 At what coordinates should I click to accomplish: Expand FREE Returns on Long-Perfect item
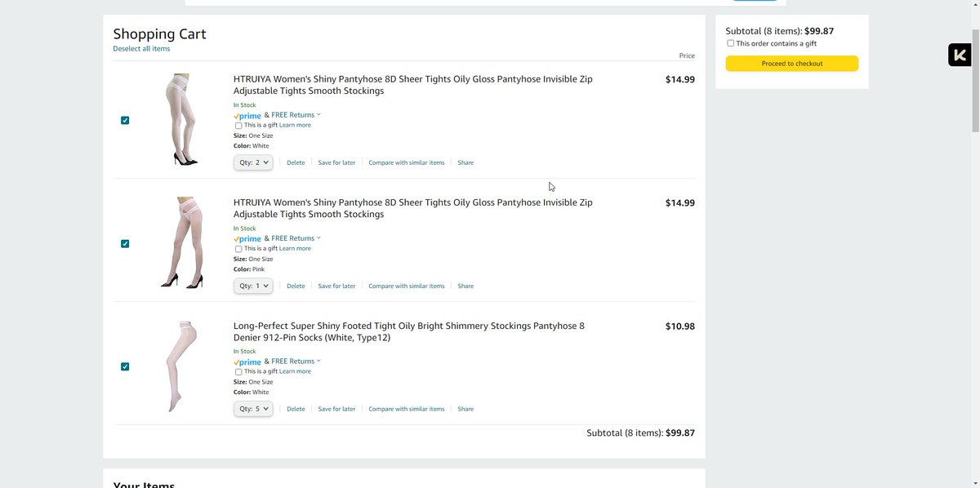(296, 361)
